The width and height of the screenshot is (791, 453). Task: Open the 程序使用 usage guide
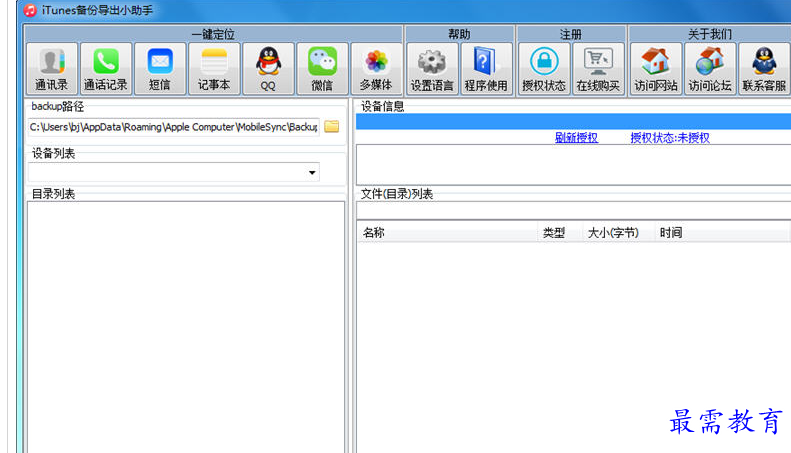486,69
